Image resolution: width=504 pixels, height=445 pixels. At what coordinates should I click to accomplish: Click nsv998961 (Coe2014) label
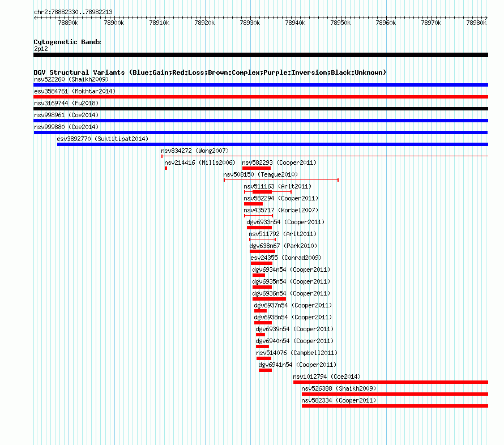click(66, 115)
